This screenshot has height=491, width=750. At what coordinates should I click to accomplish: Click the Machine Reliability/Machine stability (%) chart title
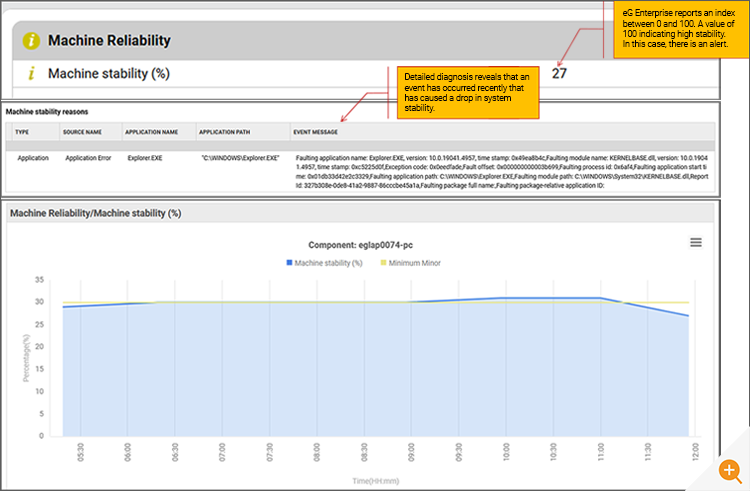coord(96,213)
